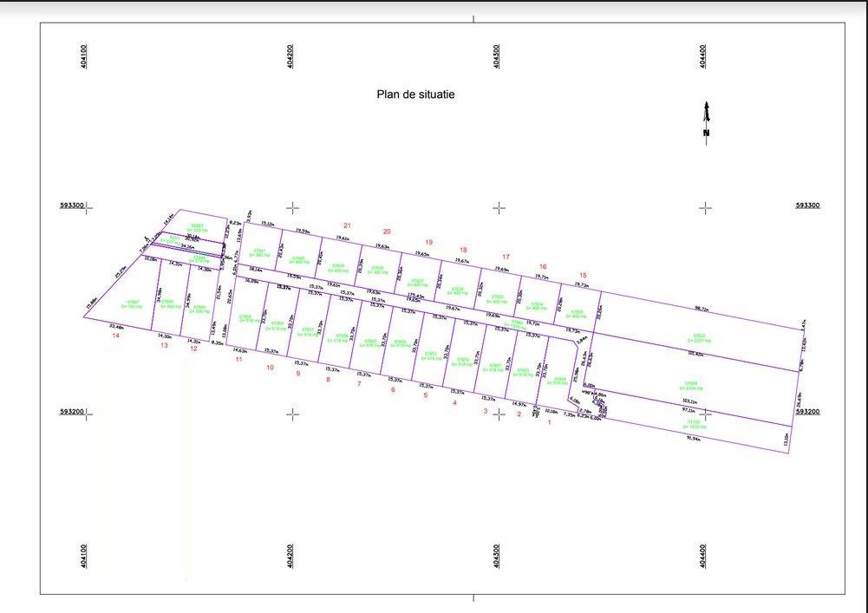Click the 33.48m boundary dimension label

(x=116, y=327)
